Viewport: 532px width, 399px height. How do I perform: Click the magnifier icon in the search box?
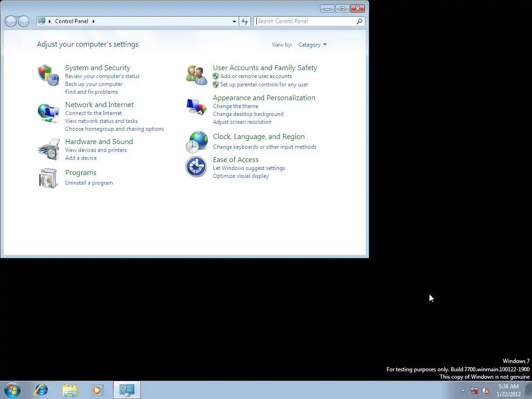coord(359,21)
